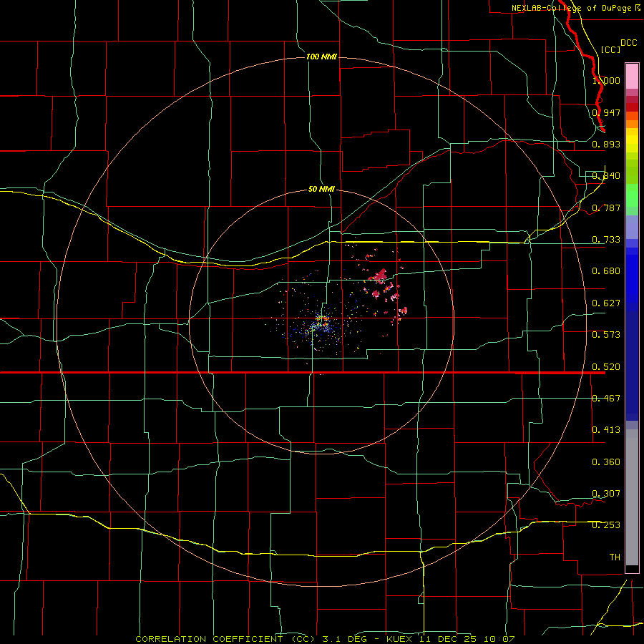Click the 0.360 scale value
644x644 pixels.
click(606, 462)
